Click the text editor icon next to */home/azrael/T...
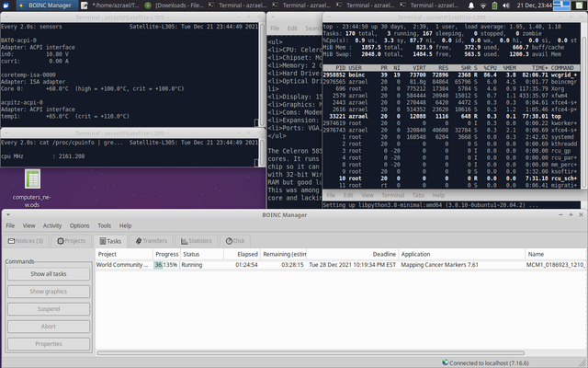Image resolution: width=588 pixels, height=368 pixels. (85, 6)
